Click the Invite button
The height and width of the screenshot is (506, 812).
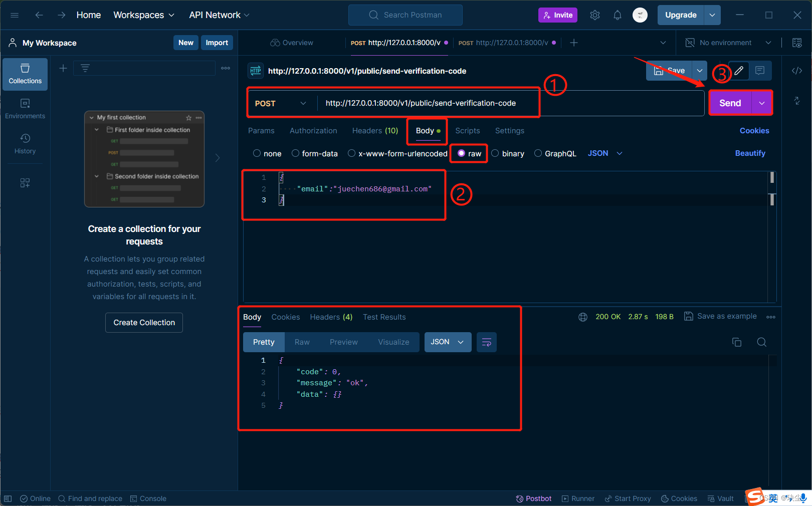558,15
